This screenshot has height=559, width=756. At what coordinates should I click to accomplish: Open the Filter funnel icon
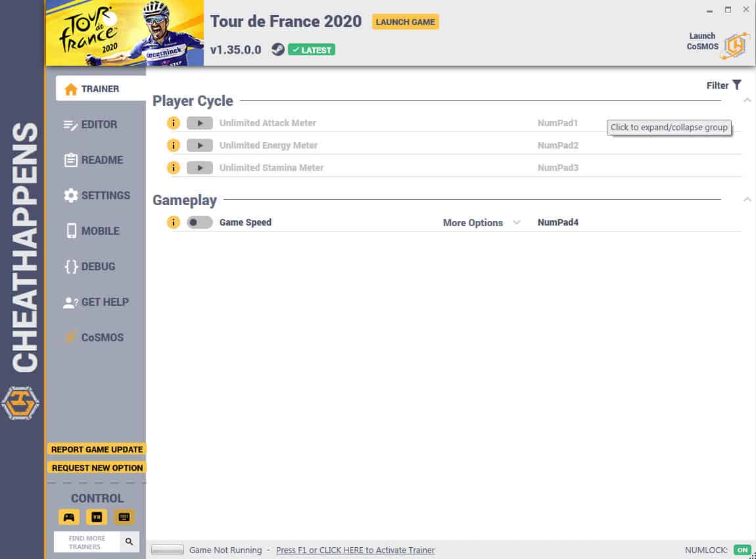coord(737,85)
